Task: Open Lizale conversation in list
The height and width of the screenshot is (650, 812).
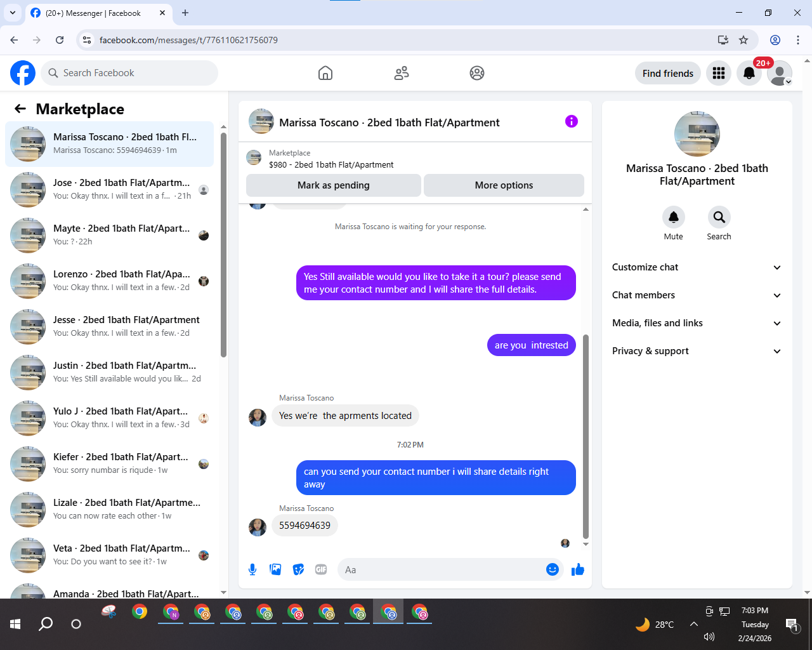Action: tap(109, 510)
